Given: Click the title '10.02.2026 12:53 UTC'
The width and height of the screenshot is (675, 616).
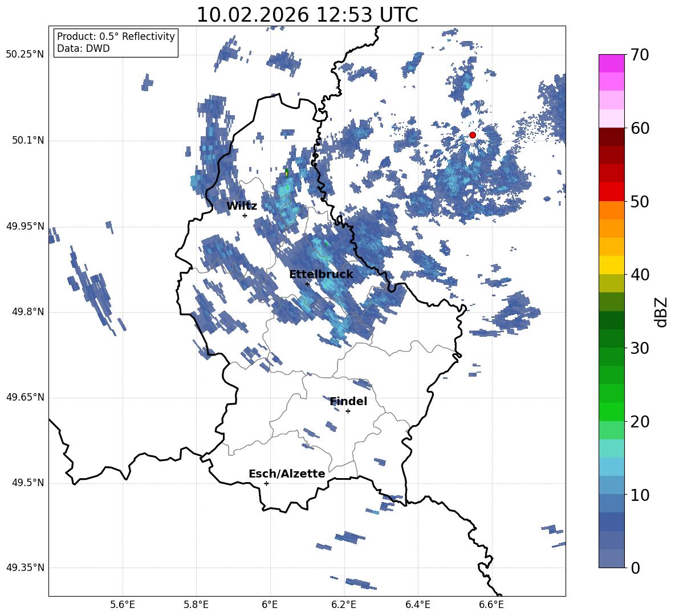Looking at the screenshot, I should (x=307, y=15).
